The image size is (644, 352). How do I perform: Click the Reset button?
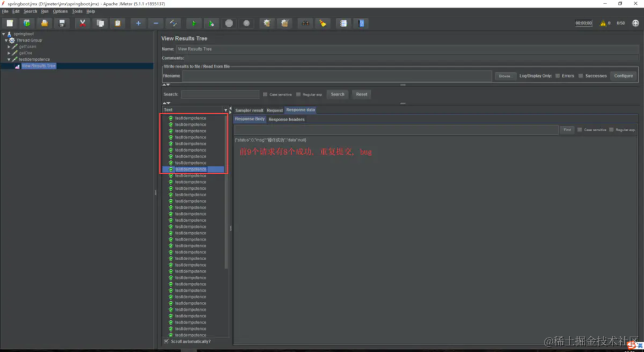(361, 94)
